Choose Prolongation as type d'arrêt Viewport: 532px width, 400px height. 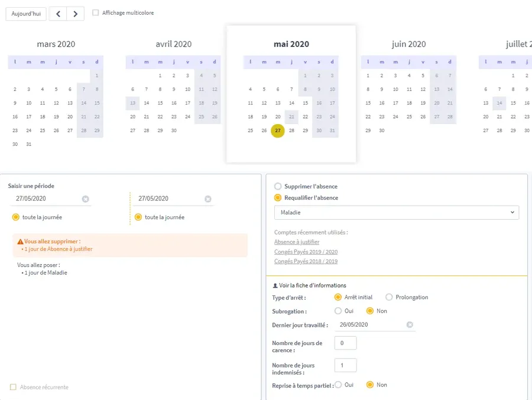[389, 297]
